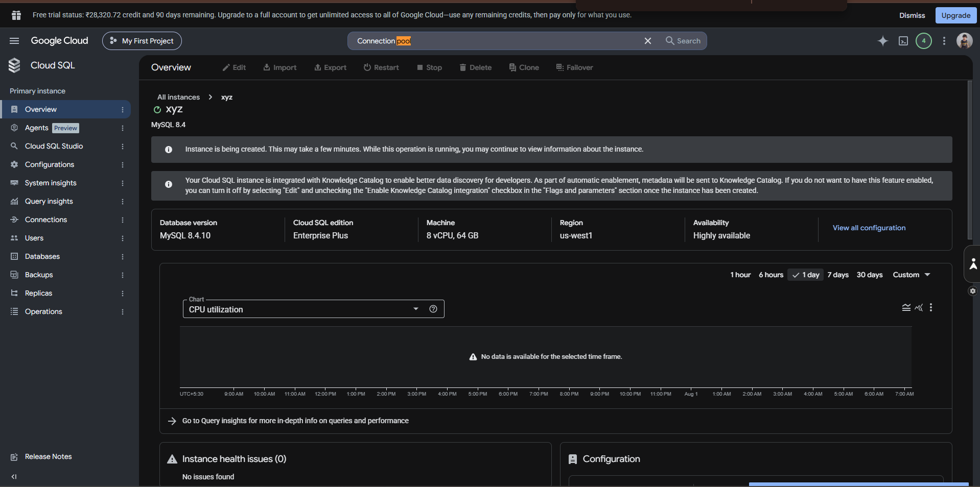The height and width of the screenshot is (487, 980).
Task: Stop the instance with Stop button
Action: point(429,67)
